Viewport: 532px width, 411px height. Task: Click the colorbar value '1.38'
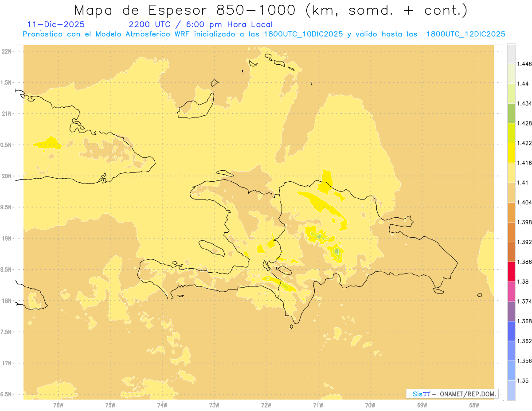click(524, 282)
